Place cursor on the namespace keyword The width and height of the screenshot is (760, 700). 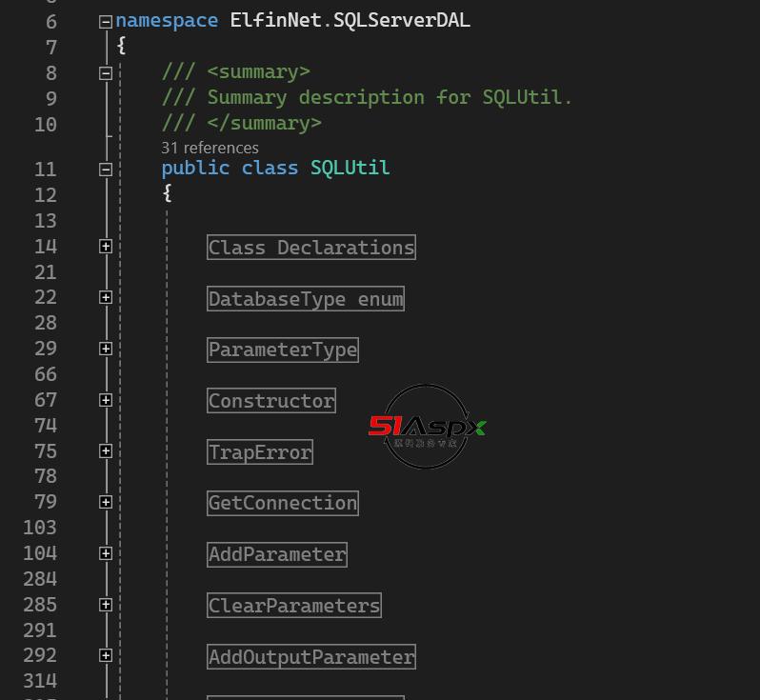click(x=167, y=21)
